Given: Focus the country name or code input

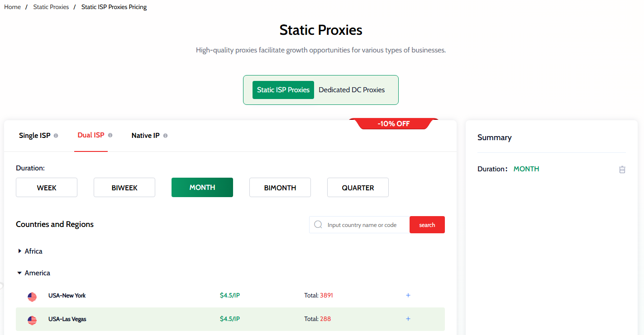Looking at the screenshot, I should [367, 225].
